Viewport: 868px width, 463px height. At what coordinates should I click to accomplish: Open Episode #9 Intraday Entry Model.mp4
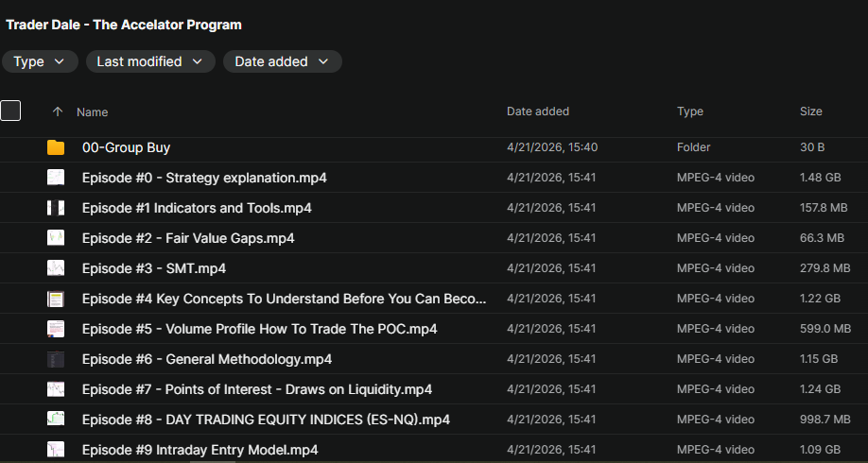pos(200,450)
